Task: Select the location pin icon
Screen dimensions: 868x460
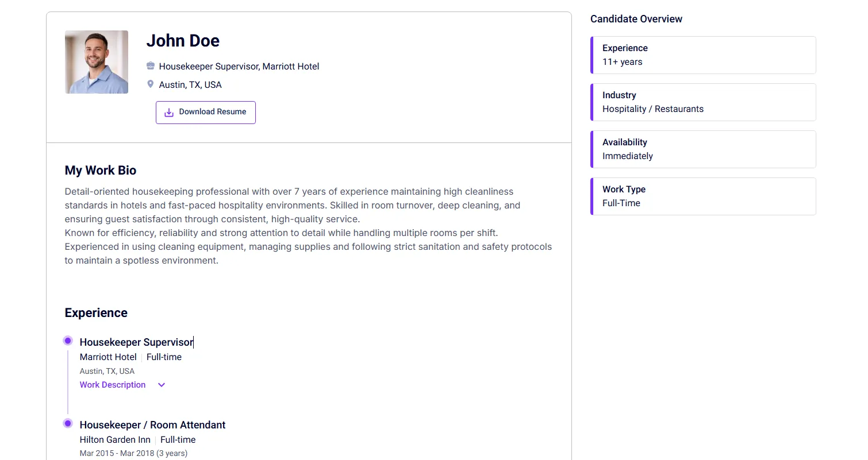Action: pyautogui.click(x=151, y=84)
